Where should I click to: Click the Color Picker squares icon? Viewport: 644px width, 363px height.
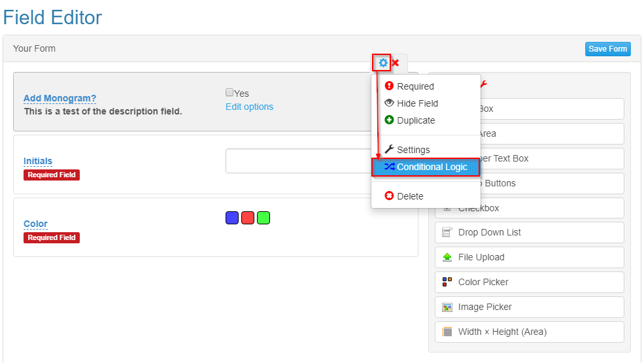(447, 282)
